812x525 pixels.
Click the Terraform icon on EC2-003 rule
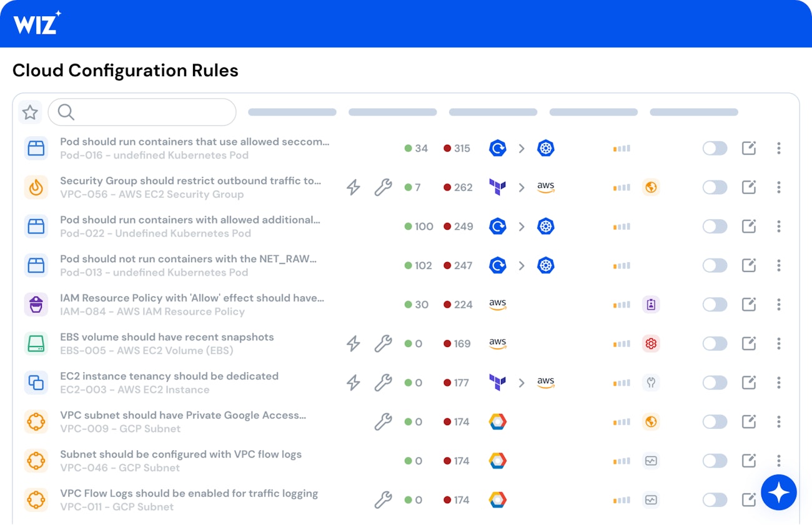[x=497, y=382]
